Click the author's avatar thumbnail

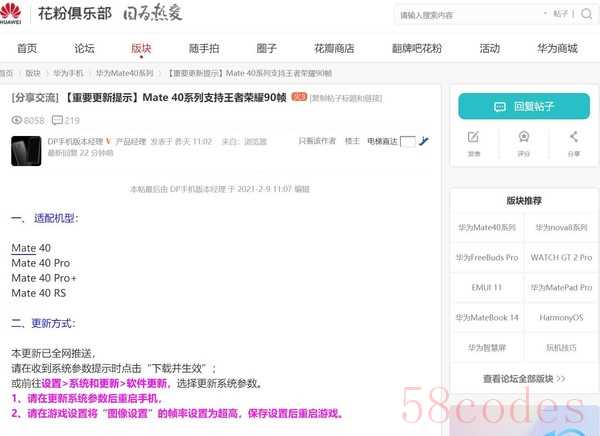pos(26,151)
